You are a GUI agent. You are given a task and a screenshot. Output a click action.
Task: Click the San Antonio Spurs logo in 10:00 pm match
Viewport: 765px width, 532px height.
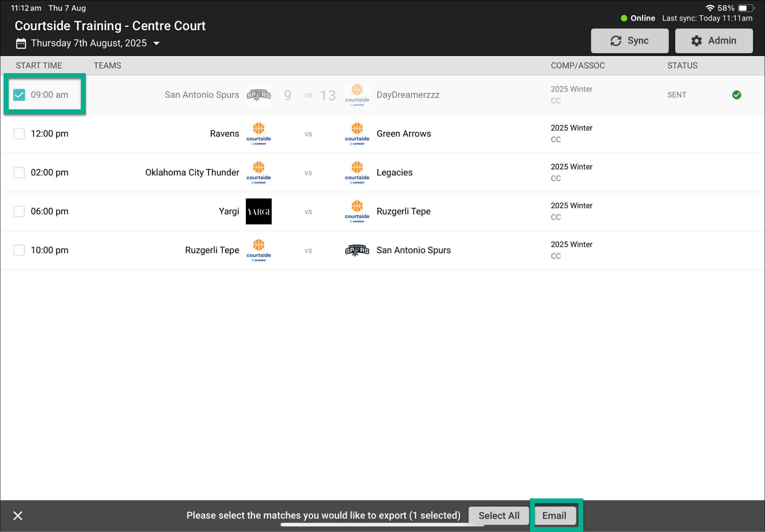357,250
